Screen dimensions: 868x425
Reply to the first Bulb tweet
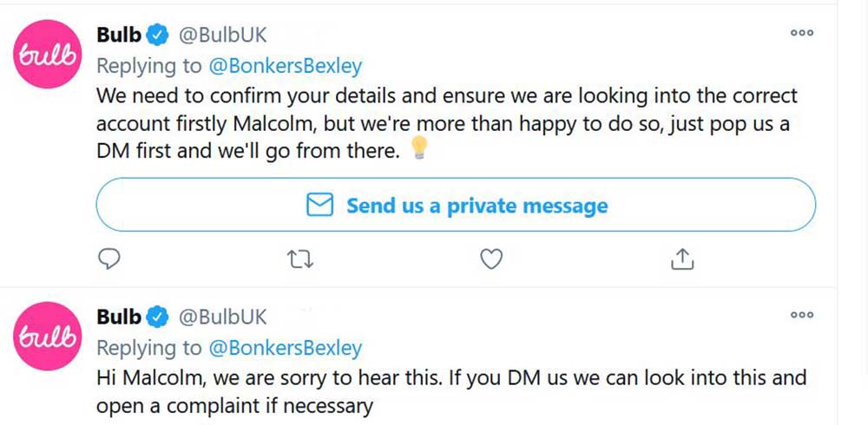pos(109,258)
